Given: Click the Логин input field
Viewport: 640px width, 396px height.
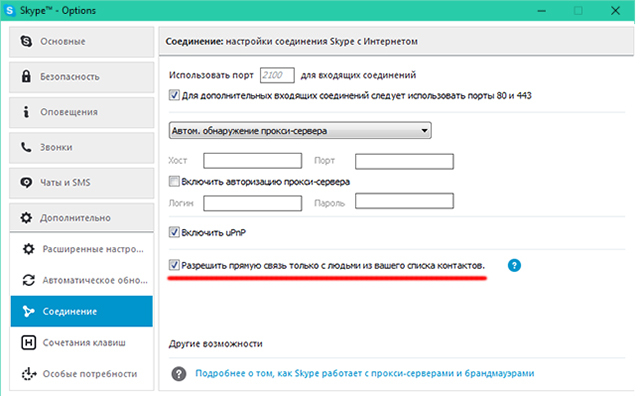Looking at the screenshot, I should pos(253,203).
